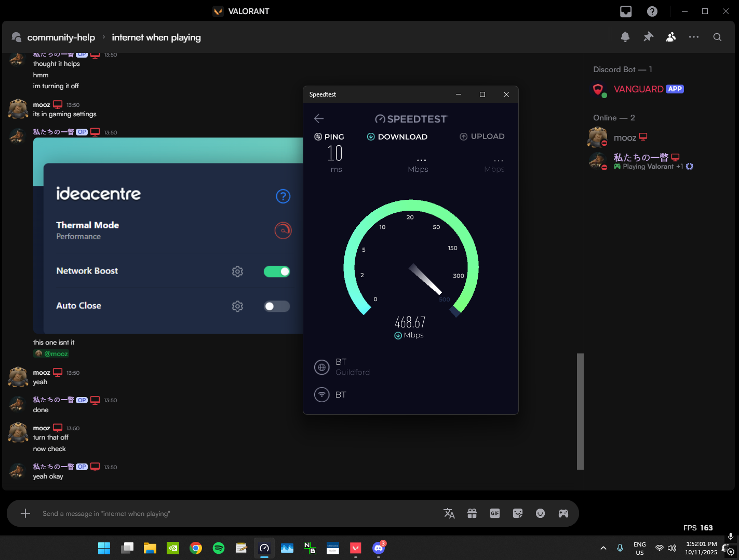This screenshot has height=560, width=739.
Task: Open Spotify from the taskbar
Action: click(x=219, y=548)
